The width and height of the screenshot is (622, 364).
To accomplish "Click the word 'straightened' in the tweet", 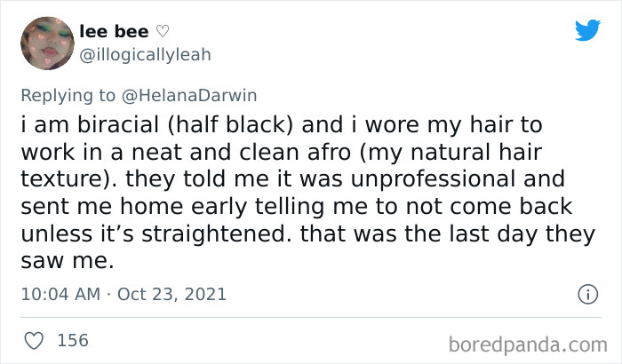I will pos(214,234).
